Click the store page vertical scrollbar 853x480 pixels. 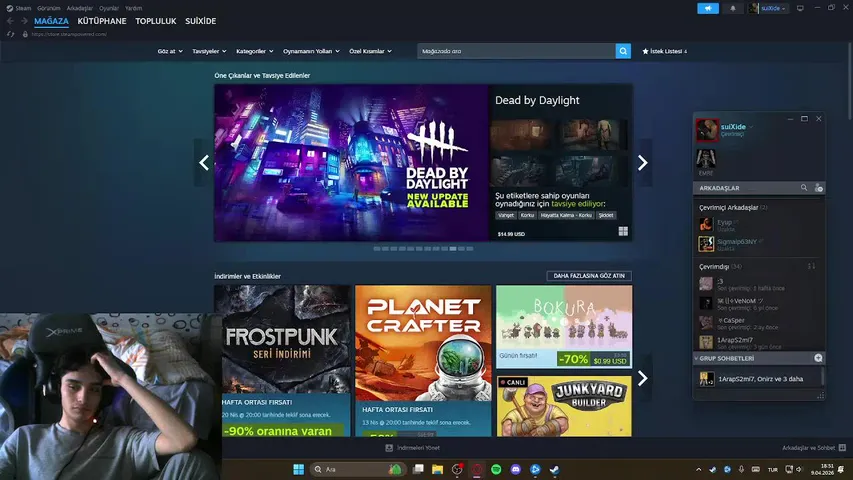click(849, 82)
